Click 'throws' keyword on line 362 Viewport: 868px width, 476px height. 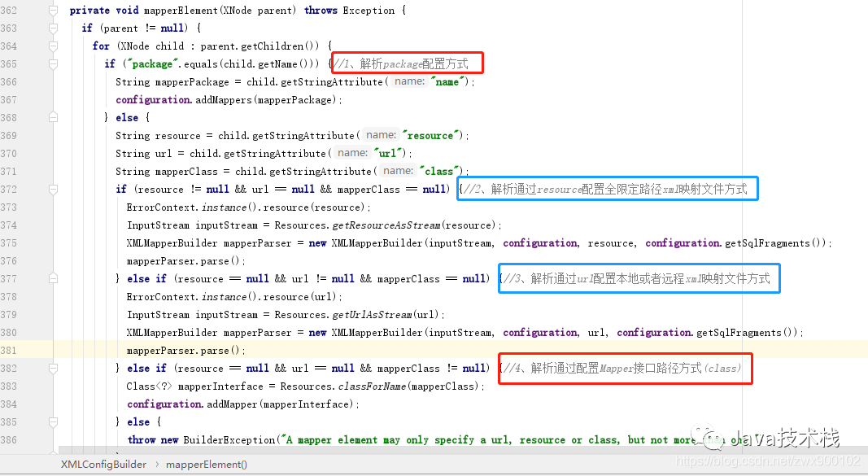click(321, 11)
